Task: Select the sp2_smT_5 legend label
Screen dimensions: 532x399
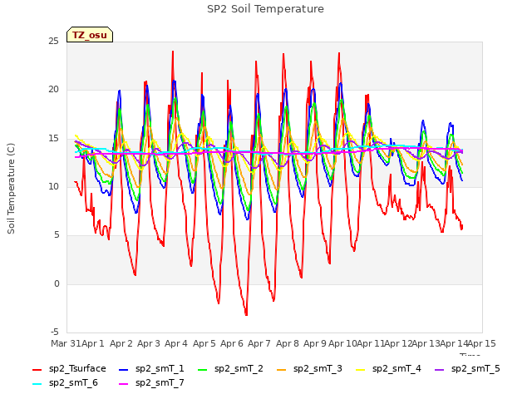Action: coord(475,369)
